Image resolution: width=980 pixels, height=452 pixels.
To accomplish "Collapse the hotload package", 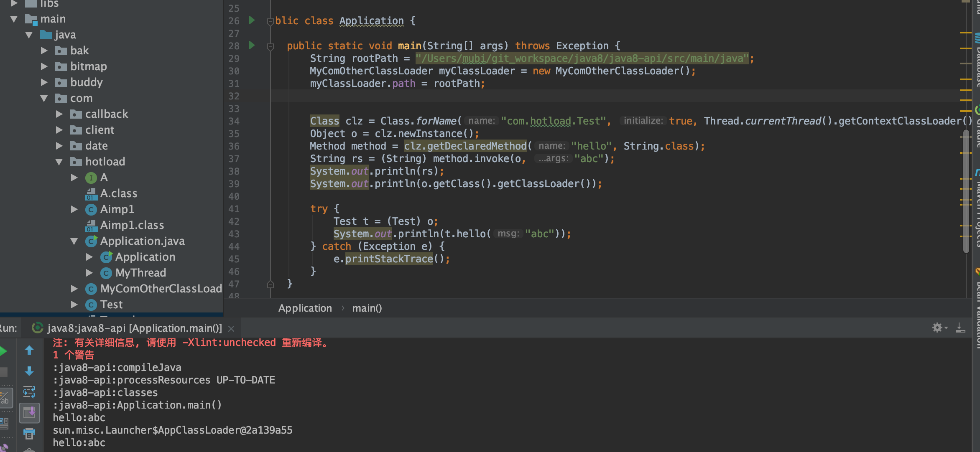I will (x=59, y=162).
